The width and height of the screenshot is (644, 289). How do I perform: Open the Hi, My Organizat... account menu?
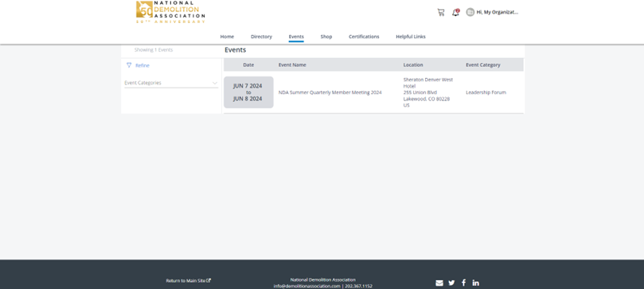tap(497, 12)
